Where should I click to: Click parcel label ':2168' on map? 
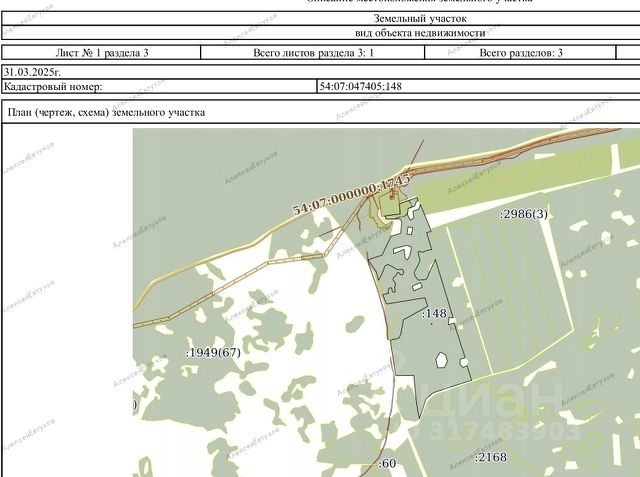(491, 457)
